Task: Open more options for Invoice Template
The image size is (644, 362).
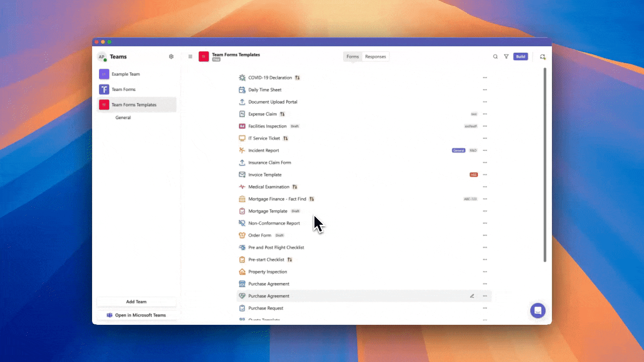Action: pyautogui.click(x=485, y=174)
